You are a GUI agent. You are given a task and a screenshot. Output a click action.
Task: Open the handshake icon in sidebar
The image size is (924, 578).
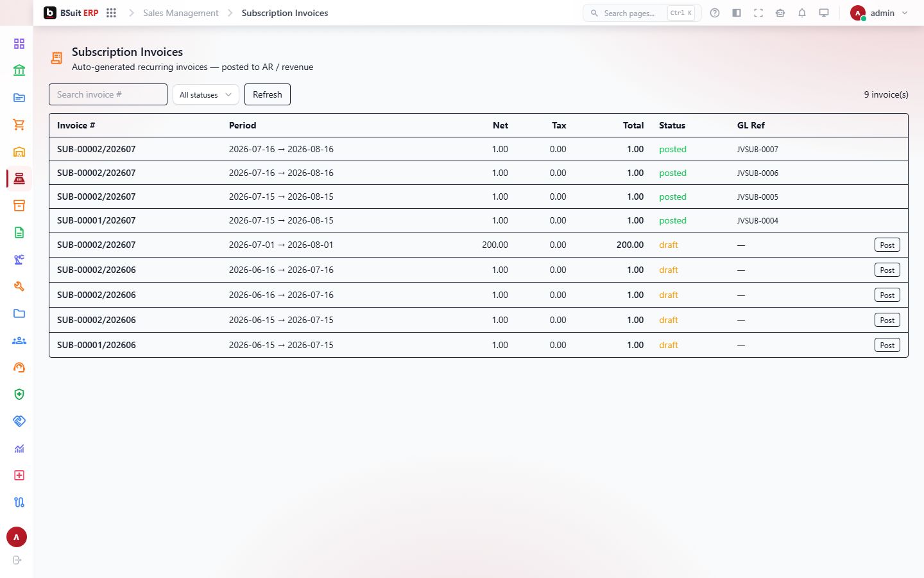(19, 421)
